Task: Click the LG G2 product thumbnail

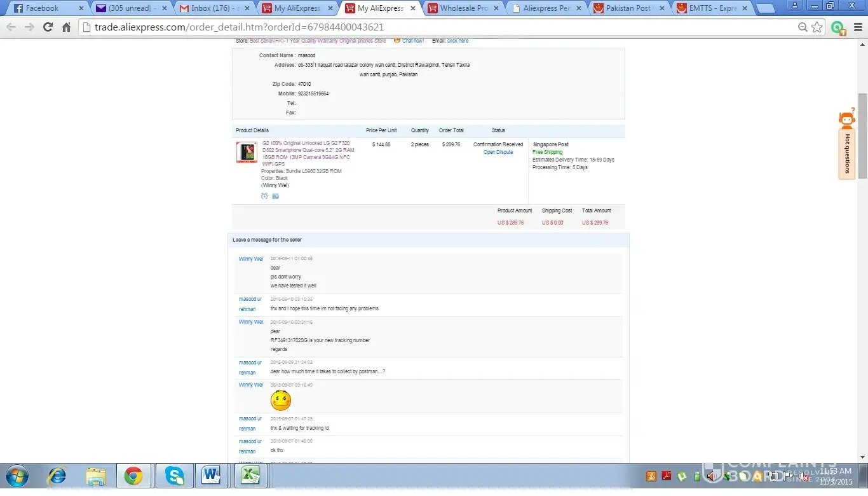Action: coord(247,153)
